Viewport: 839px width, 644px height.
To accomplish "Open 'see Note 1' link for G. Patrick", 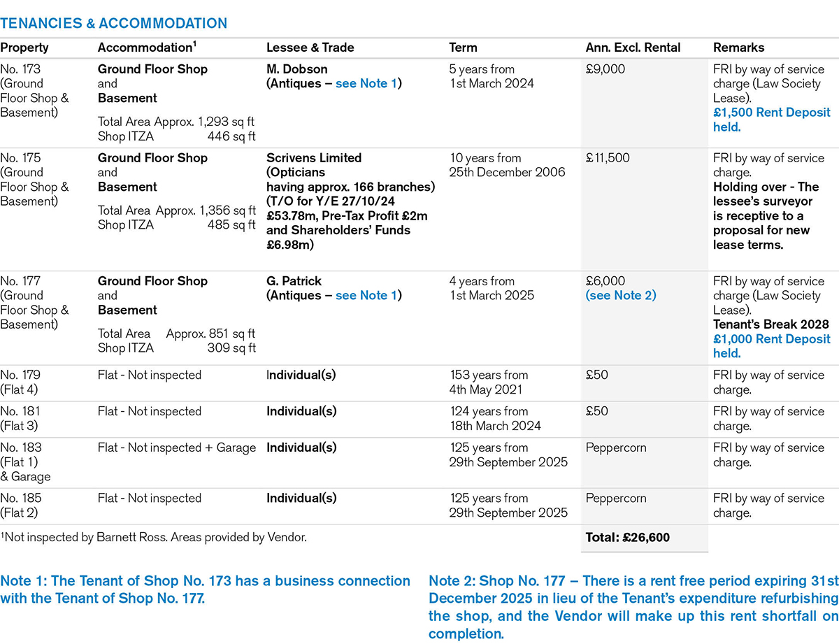I will point(366,296).
